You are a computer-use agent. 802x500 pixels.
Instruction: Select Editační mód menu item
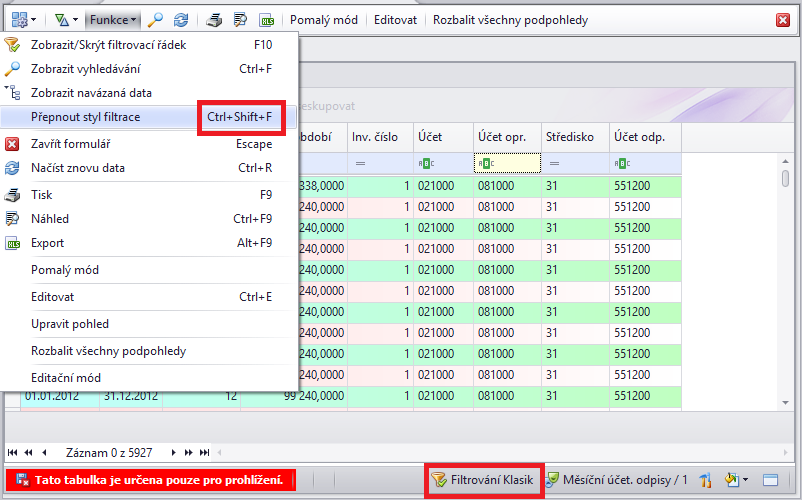pyautogui.click(x=148, y=378)
